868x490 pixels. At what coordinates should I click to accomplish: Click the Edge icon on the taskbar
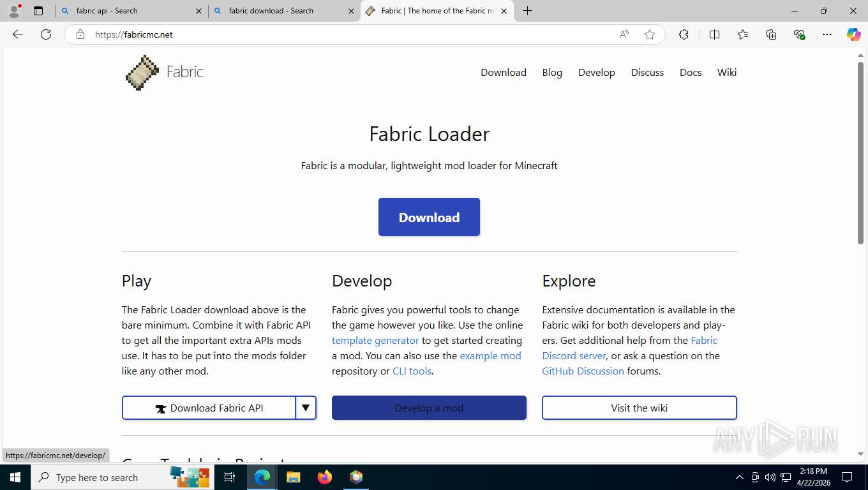tap(262, 477)
